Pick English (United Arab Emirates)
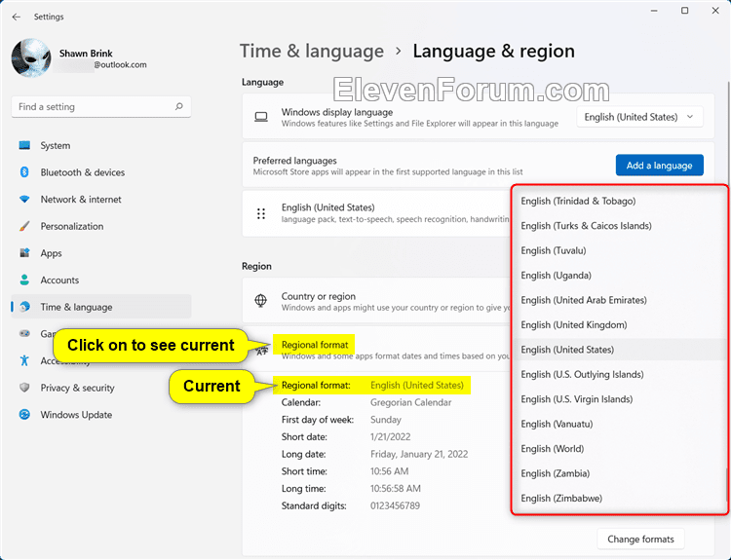This screenshot has height=560, width=731. [x=619, y=300]
